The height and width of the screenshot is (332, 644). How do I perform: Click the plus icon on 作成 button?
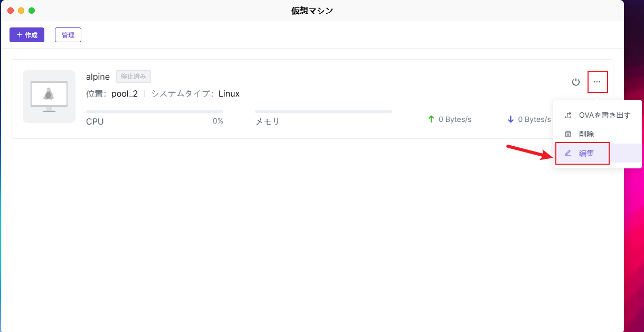pyautogui.click(x=20, y=35)
